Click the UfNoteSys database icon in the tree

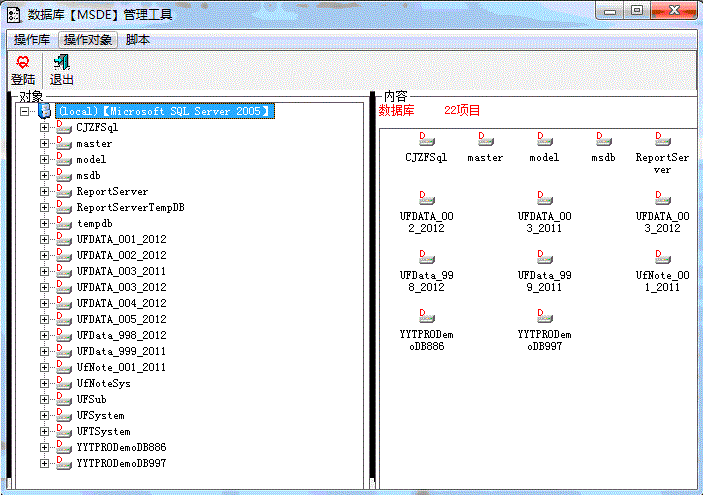(x=64, y=383)
